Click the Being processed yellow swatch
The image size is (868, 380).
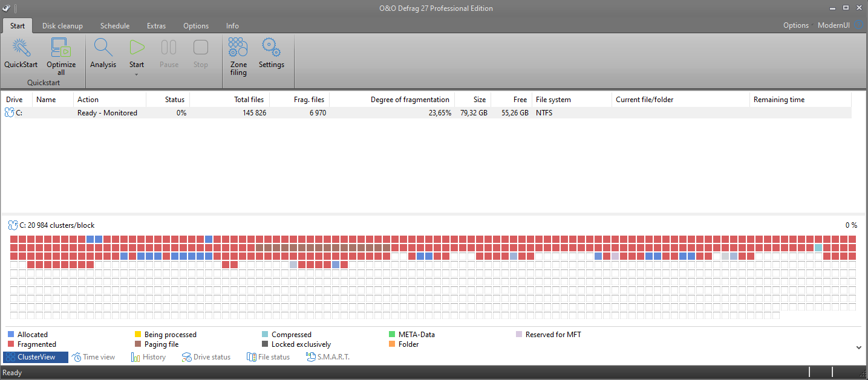point(138,334)
